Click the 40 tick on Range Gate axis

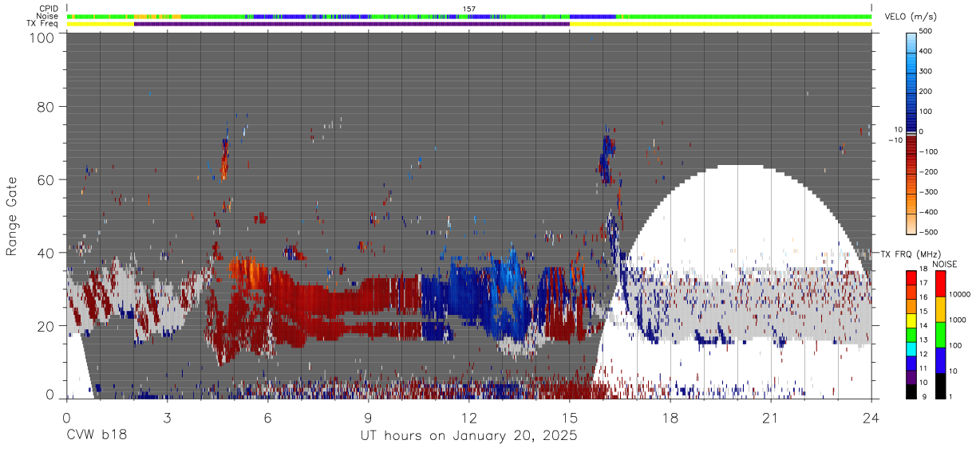coord(47,253)
